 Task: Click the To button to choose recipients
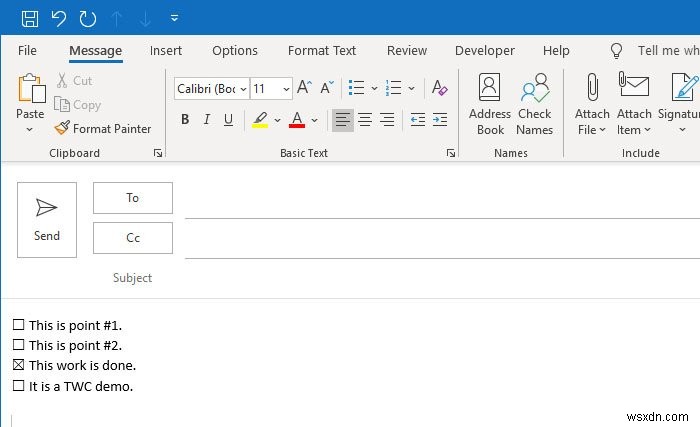(133, 198)
